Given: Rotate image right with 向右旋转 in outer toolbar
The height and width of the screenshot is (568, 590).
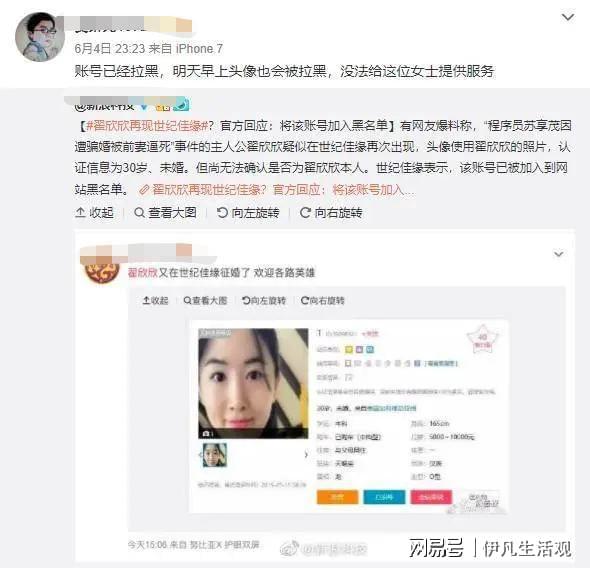Looking at the screenshot, I should click(x=331, y=213).
